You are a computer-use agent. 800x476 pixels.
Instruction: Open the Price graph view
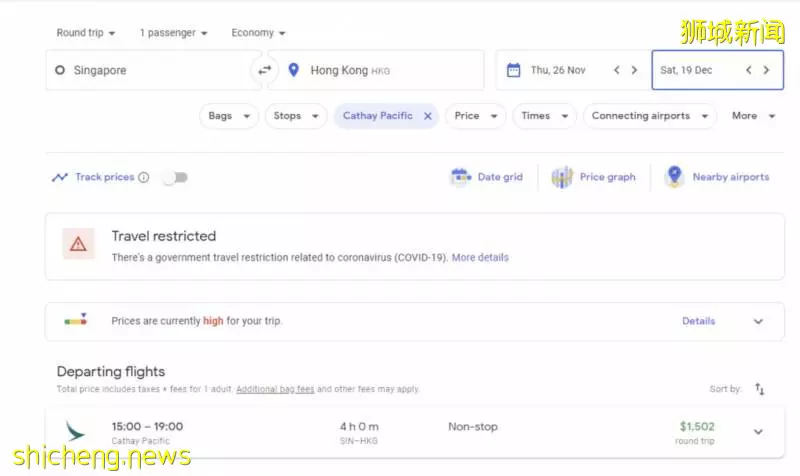(608, 177)
